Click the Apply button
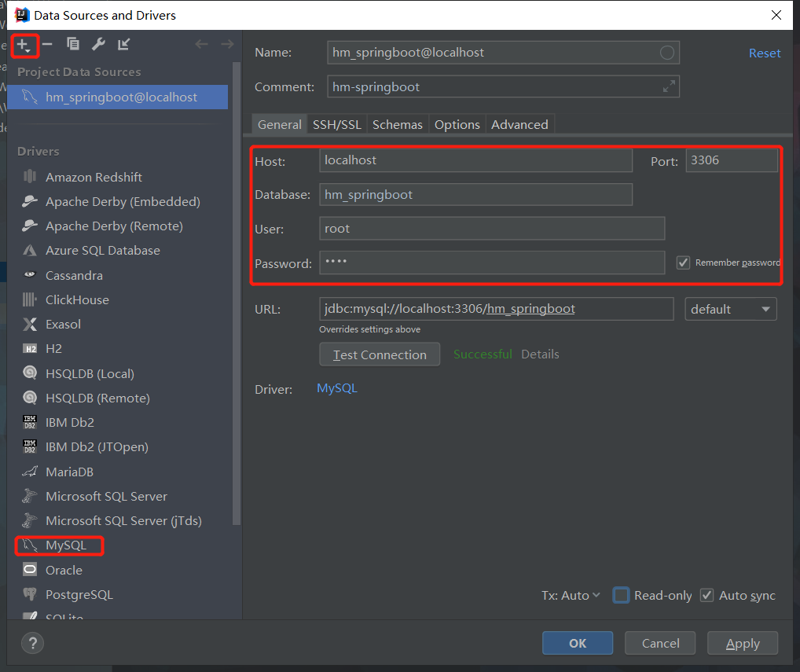The width and height of the screenshot is (800, 672). coord(743,643)
